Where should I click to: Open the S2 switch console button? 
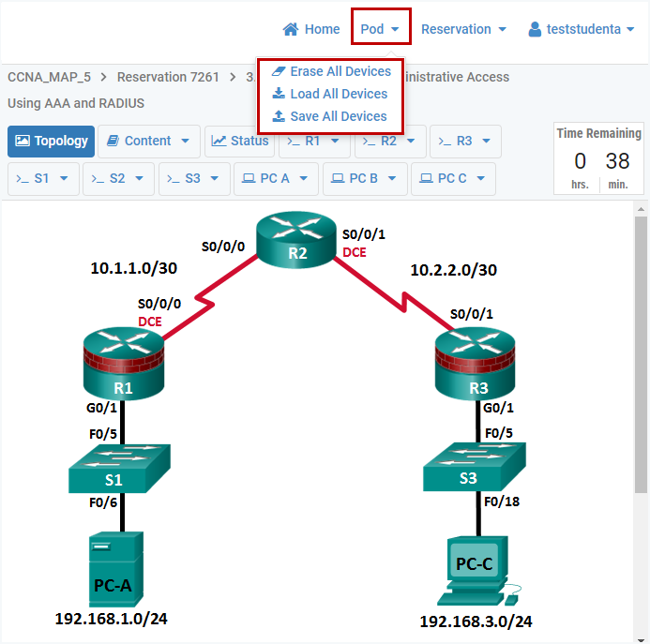118,178
